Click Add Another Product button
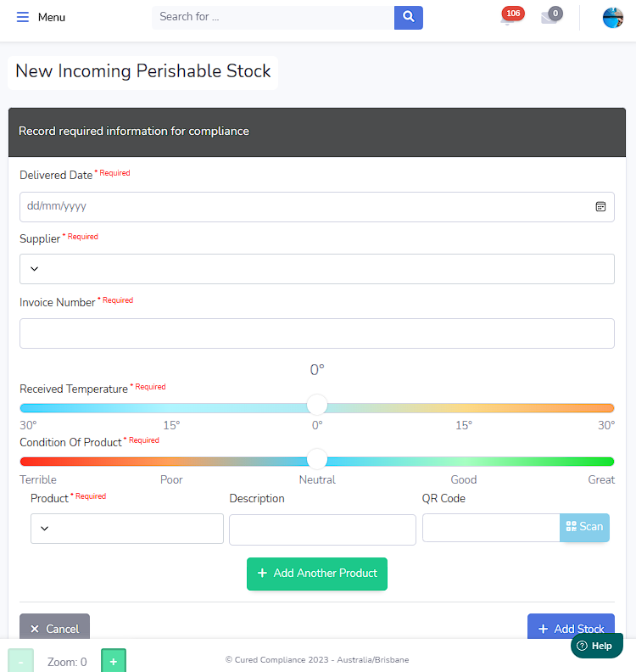 (x=316, y=574)
